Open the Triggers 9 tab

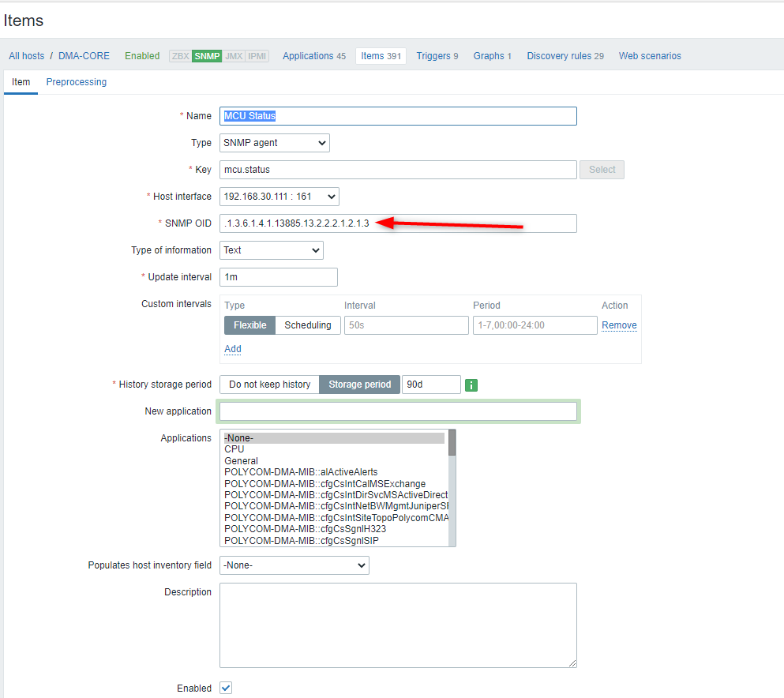pyautogui.click(x=437, y=56)
